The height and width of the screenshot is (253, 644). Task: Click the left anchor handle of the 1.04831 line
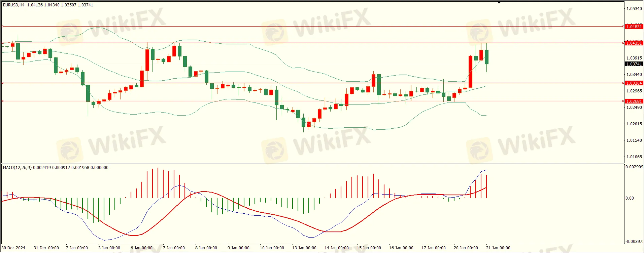click(2, 26)
